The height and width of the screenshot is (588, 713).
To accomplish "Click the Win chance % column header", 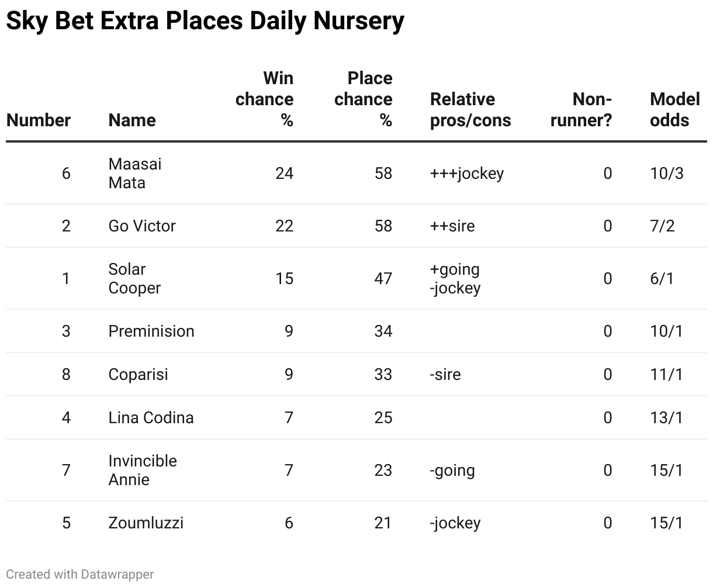I will pyautogui.click(x=265, y=99).
